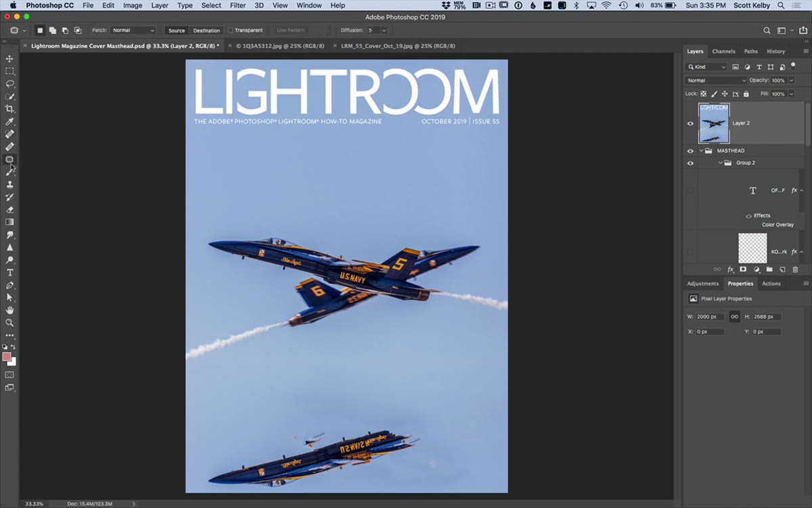This screenshot has width=812, height=508.
Task: Open the Patch mode Normal dropdown
Action: 133,30
